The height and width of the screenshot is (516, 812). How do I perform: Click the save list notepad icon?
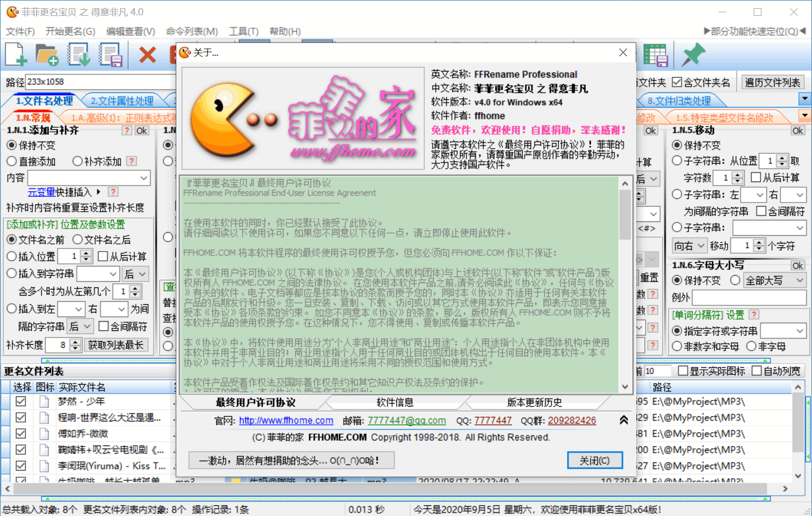click(110, 54)
